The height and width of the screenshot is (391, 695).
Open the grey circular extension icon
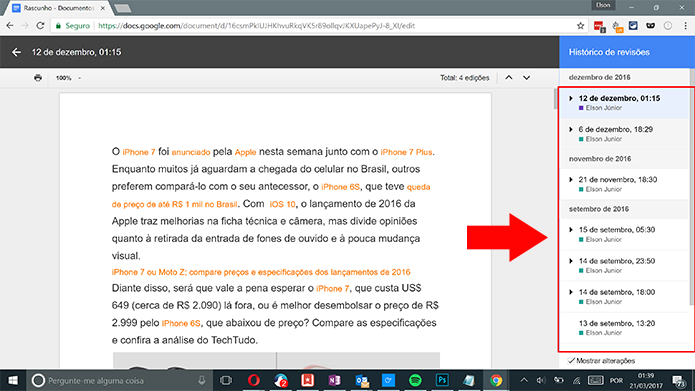click(668, 26)
